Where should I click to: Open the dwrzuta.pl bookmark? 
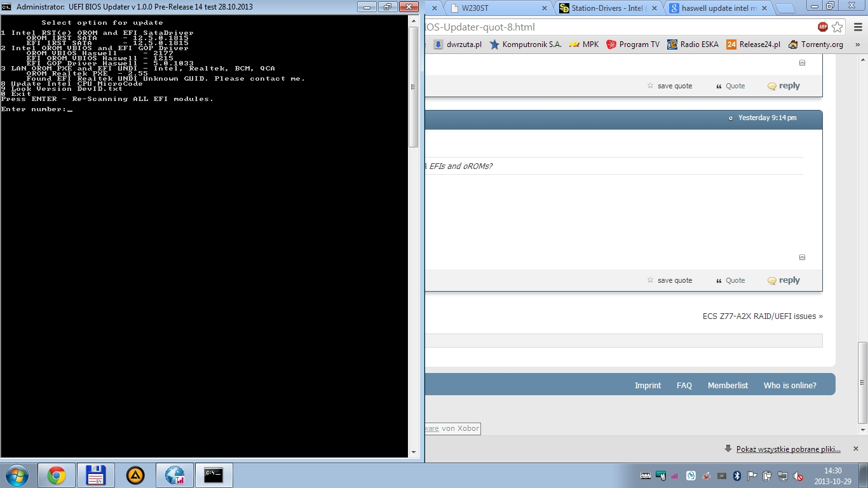(458, 44)
